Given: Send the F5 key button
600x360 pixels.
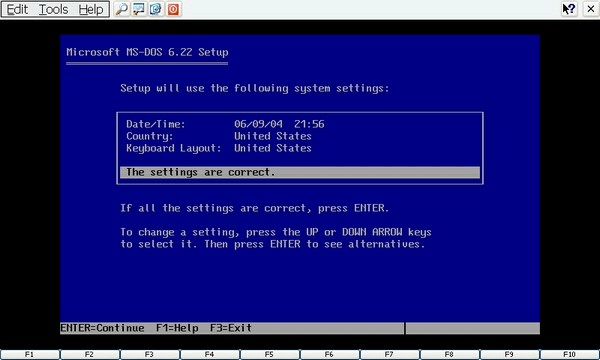Looking at the screenshot, I should click(270, 355).
